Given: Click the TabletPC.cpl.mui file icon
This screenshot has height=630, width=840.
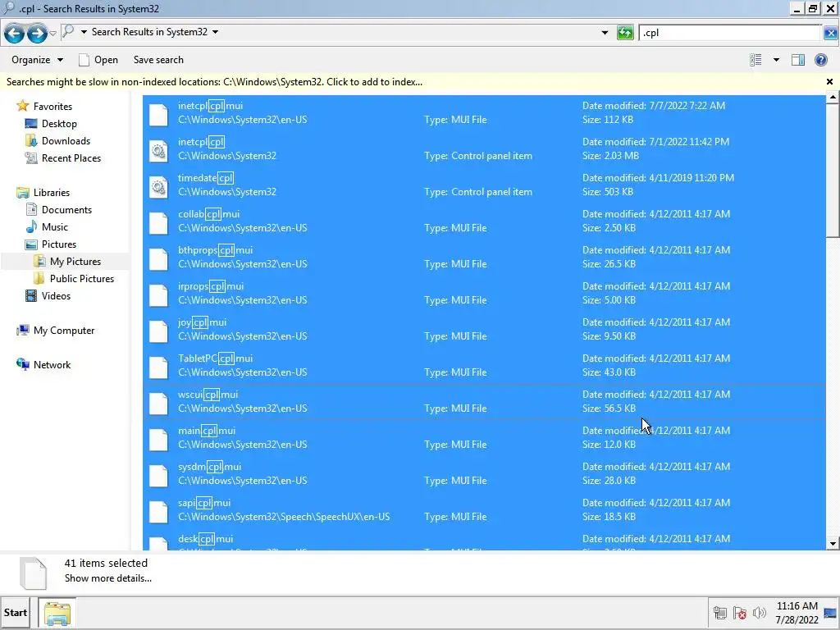Looking at the screenshot, I should tap(158, 367).
